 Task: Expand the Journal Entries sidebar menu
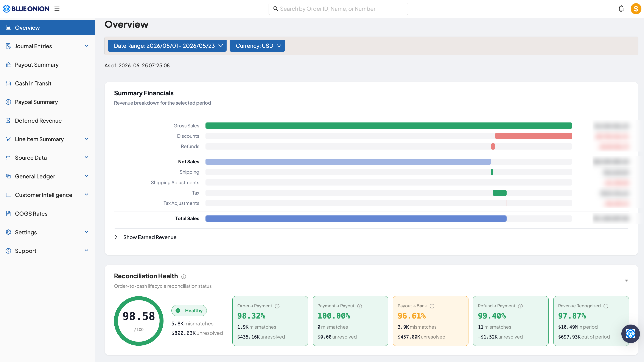(x=48, y=46)
